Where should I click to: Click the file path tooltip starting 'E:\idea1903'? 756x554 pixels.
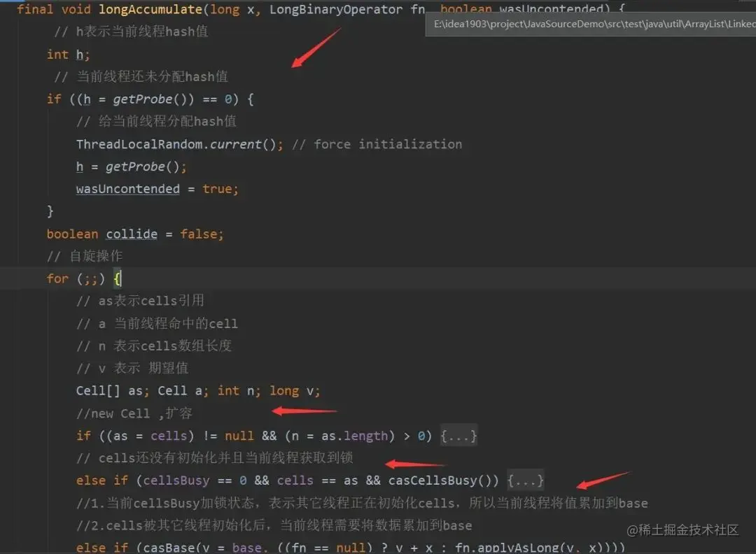pos(591,24)
